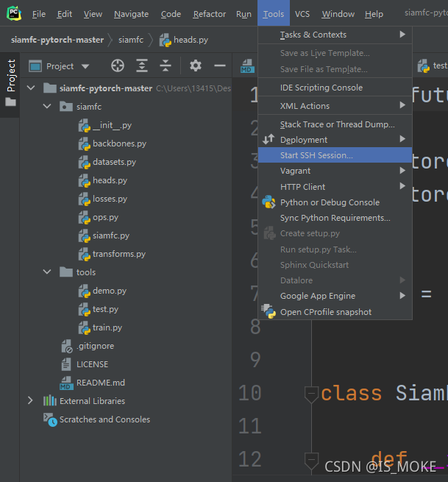Screen dimensions: 448x482
Task: Expand Tasks & Contexts submenu arrow
Action: point(402,34)
